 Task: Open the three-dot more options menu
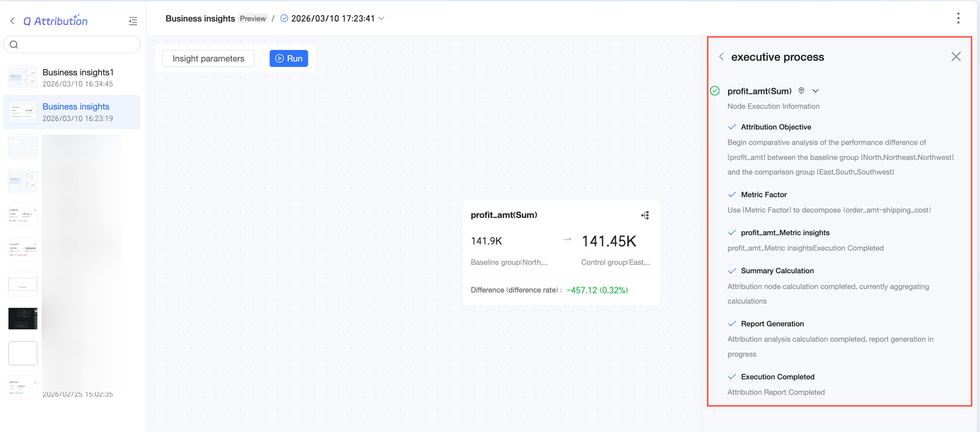point(958,18)
